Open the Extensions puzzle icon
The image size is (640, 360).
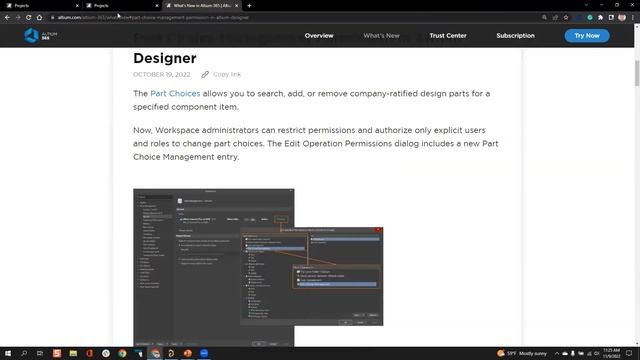(x=600, y=18)
